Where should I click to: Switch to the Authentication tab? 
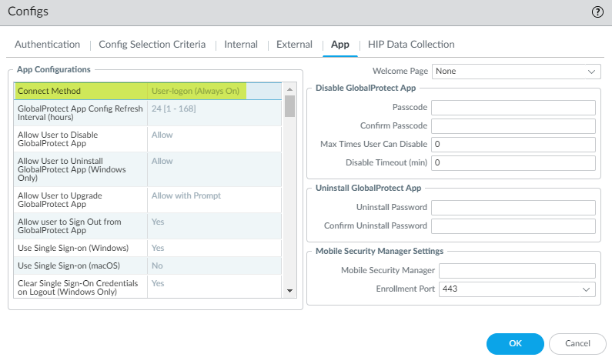pos(47,45)
